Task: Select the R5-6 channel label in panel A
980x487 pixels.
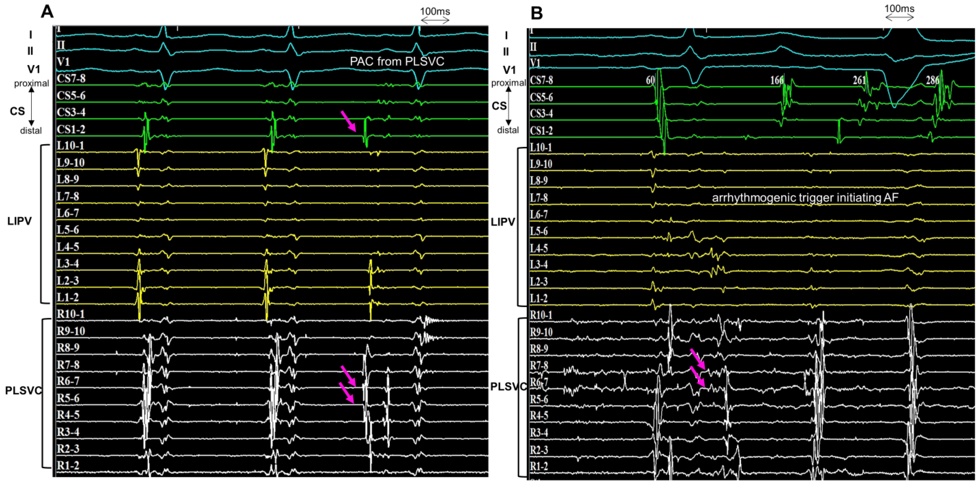Action: tap(68, 398)
